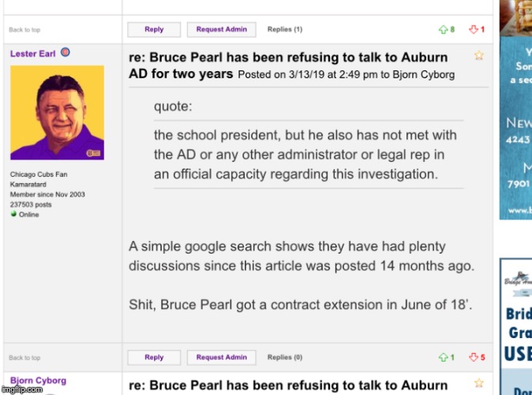Click lower Back to top link

click(24, 358)
